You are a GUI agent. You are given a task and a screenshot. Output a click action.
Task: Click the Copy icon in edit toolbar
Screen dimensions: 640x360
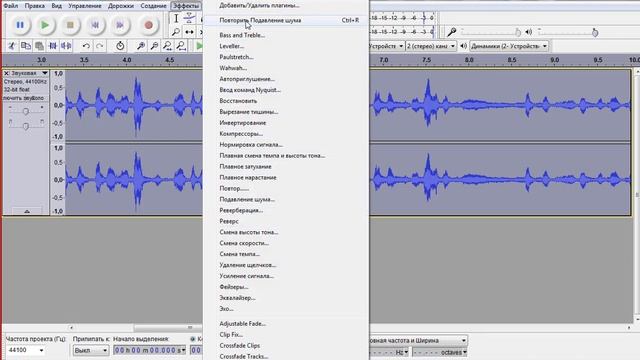pos(26,46)
